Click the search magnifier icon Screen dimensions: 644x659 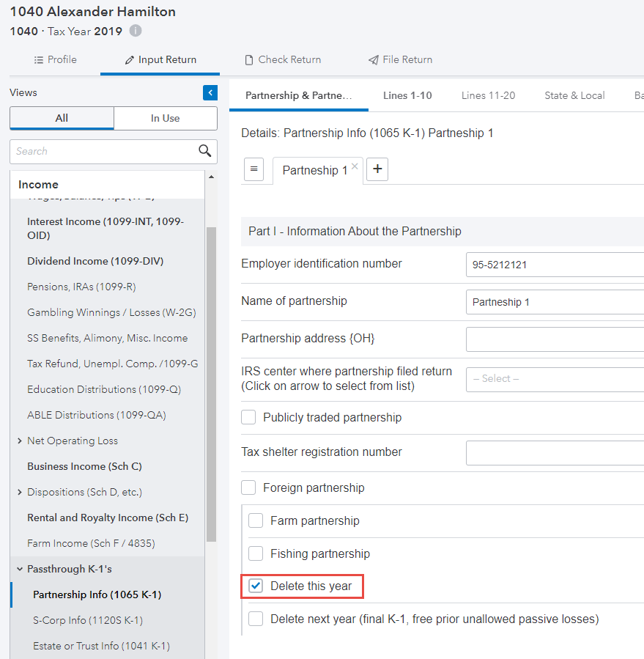205,151
